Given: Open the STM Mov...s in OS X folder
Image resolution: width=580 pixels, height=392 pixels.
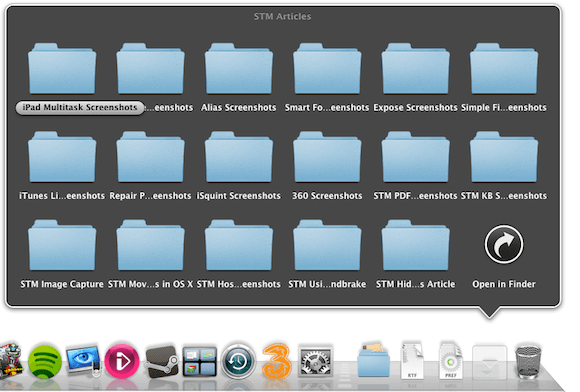Looking at the screenshot, I should click(x=151, y=246).
